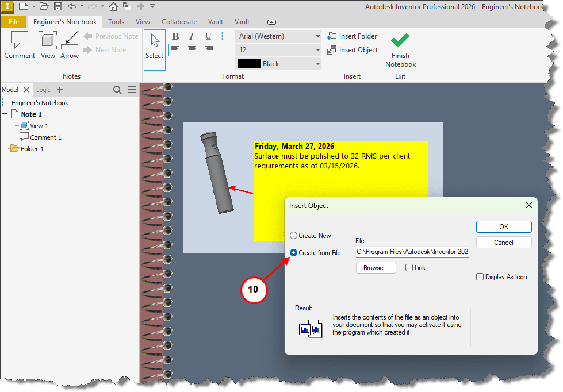This screenshot has height=392, width=563.
Task: Click the Home icon in quick access
Action: click(113, 6)
